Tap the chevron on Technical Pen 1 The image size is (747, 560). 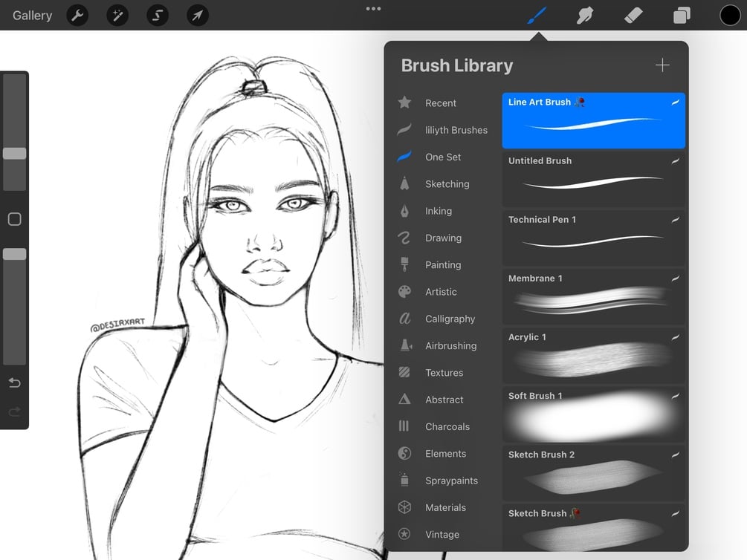(x=674, y=220)
